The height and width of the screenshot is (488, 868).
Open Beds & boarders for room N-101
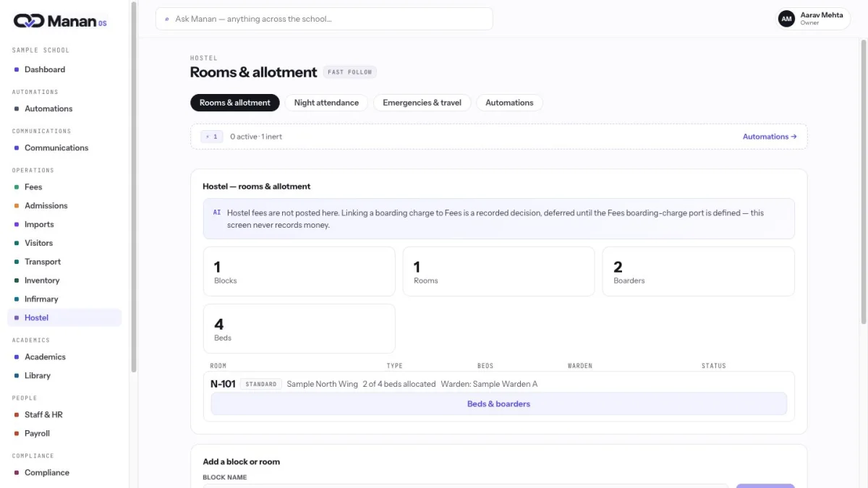pos(498,404)
